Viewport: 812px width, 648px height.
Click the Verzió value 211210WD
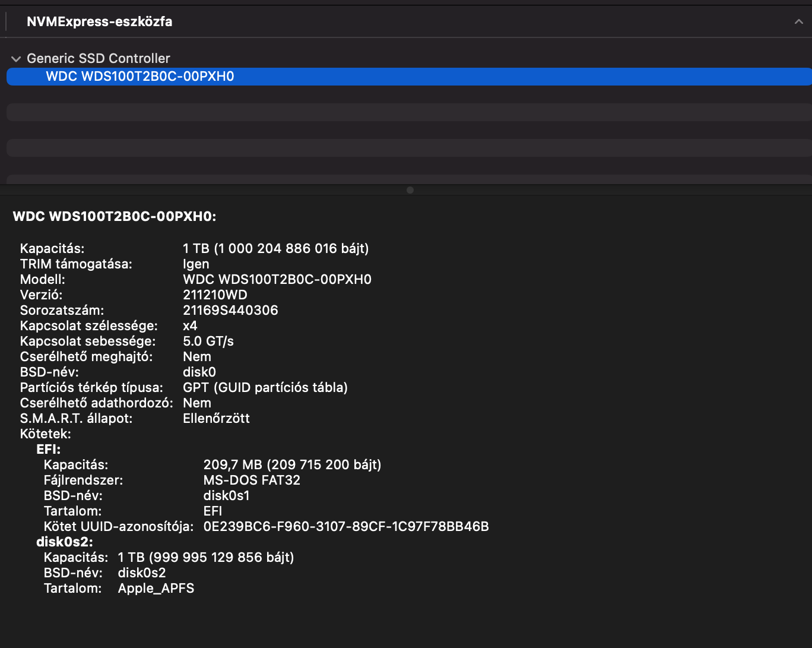215,295
